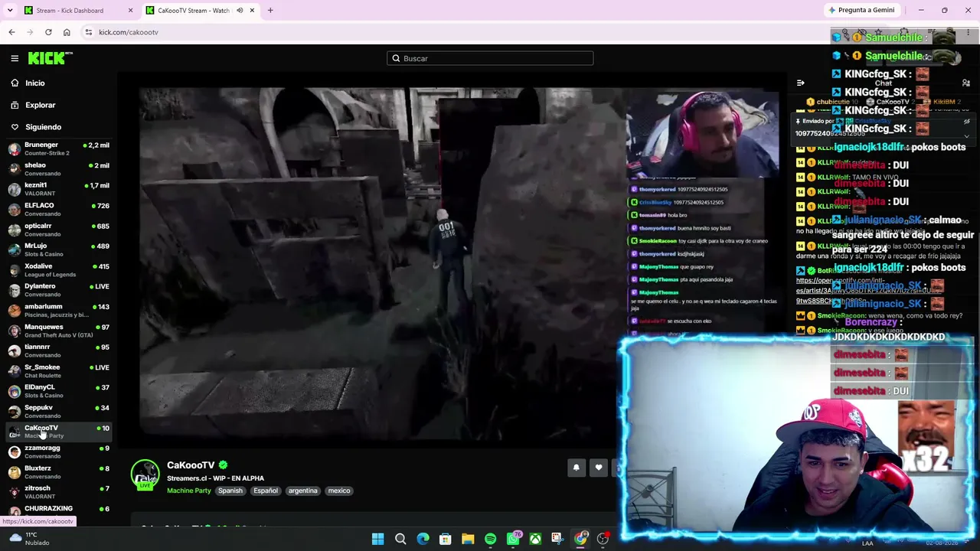Click the zzamoragg channel name
980x551 pixels.
tap(42, 448)
